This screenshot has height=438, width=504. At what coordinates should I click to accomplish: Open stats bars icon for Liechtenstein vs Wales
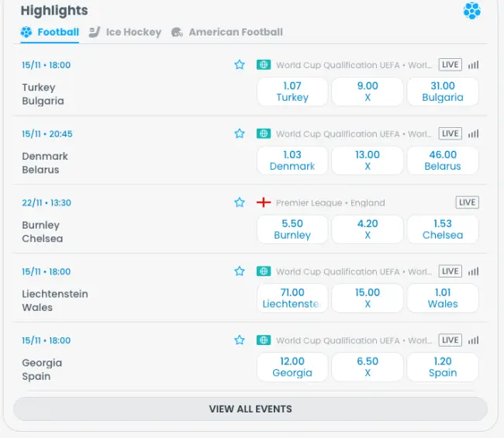[x=473, y=271]
